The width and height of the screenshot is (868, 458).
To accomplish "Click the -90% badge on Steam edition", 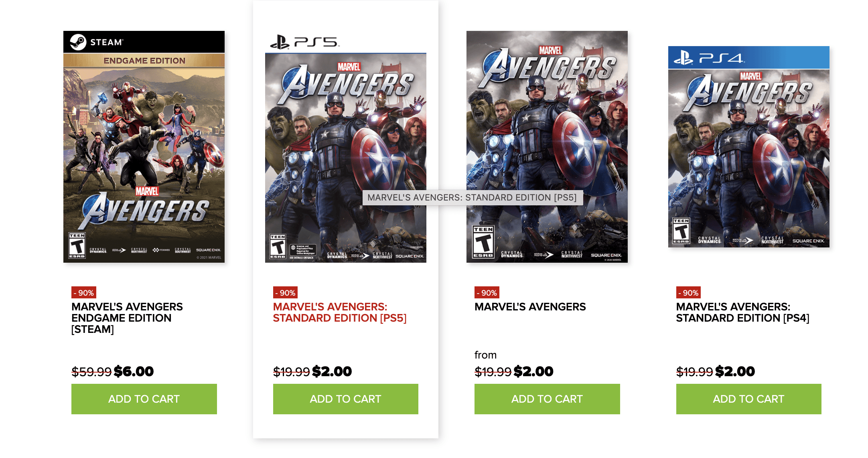I will pyautogui.click(x=84, y=293).
